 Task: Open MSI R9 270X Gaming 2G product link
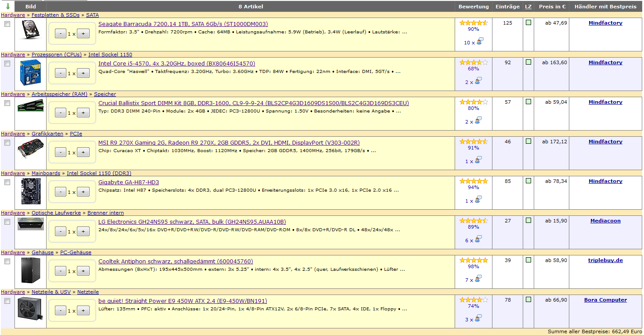tap(229, 143)
